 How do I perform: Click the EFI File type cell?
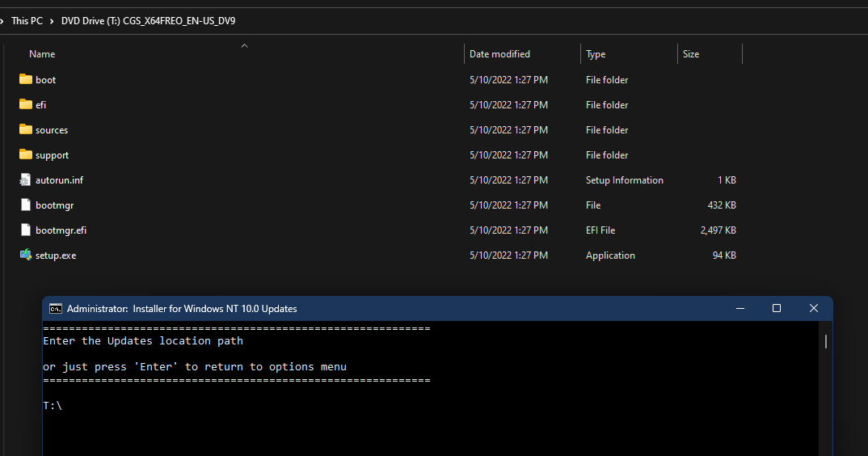[600, 230]
